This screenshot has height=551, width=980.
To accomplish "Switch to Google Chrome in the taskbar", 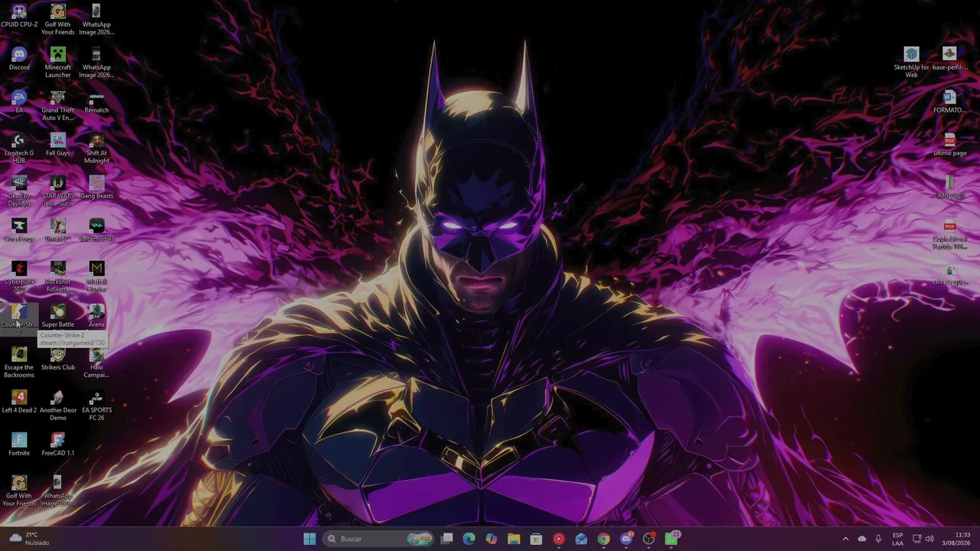I will pos(603,539).
